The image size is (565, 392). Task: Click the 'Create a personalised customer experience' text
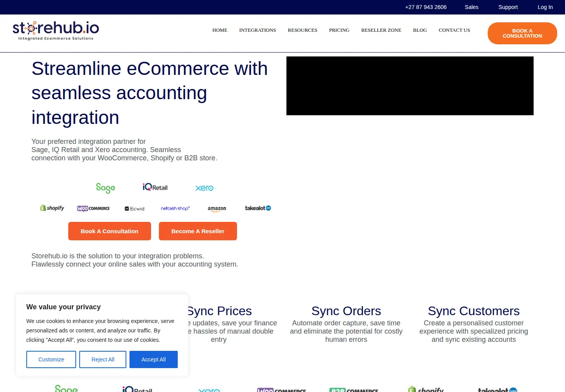tap(474, 331)
